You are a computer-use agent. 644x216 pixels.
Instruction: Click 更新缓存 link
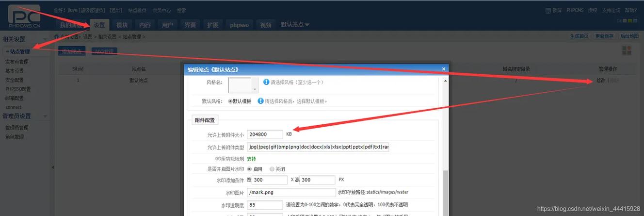(x=604, y=36)
